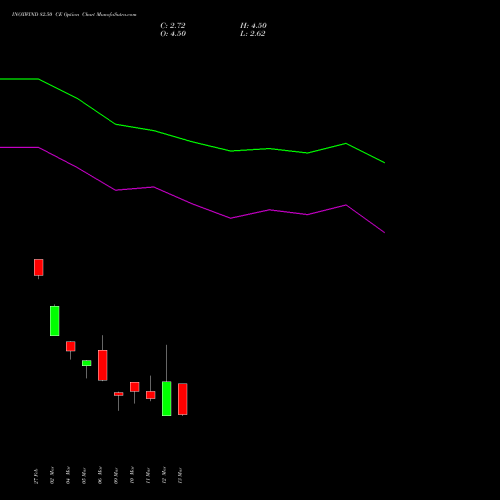Click the small green candle for 05 Mar
500x500 pixels.
(87, 363)
